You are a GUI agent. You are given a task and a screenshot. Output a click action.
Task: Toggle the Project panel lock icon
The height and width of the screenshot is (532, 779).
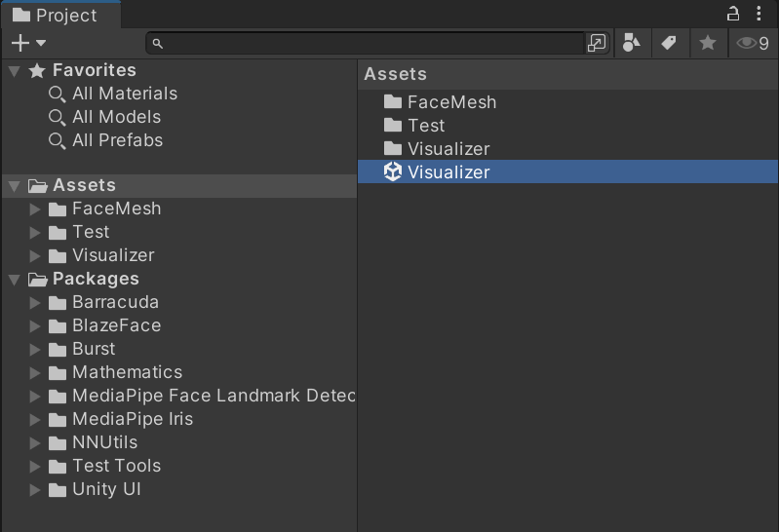tap(733, 14)
